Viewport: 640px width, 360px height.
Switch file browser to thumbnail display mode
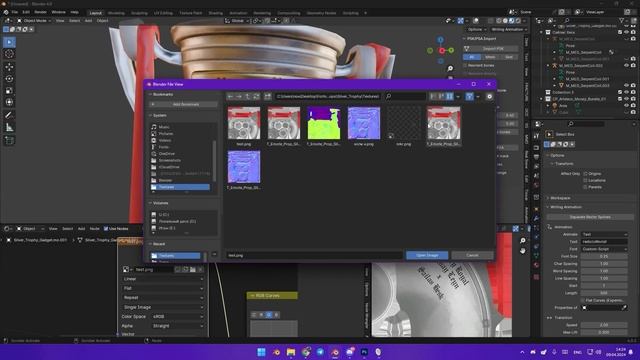pyautogui.click(x=449, y=96)
